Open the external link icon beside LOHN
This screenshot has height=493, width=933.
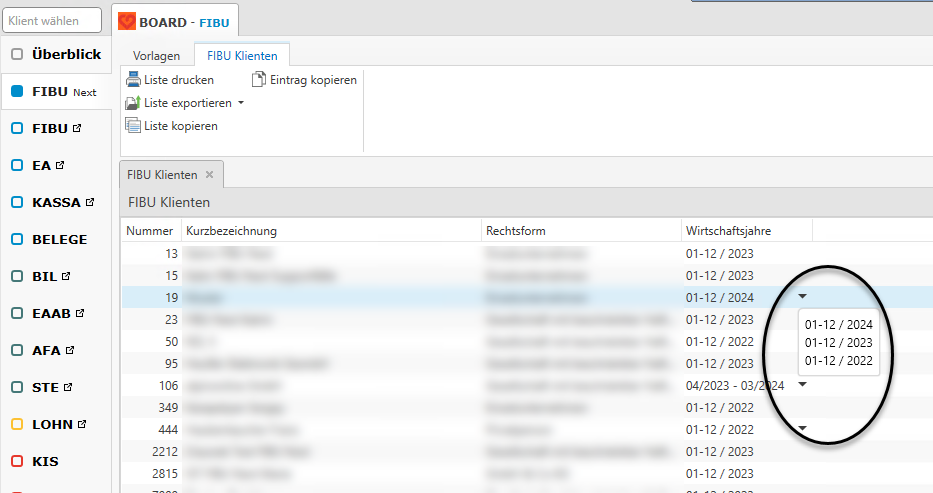point(82,424)
